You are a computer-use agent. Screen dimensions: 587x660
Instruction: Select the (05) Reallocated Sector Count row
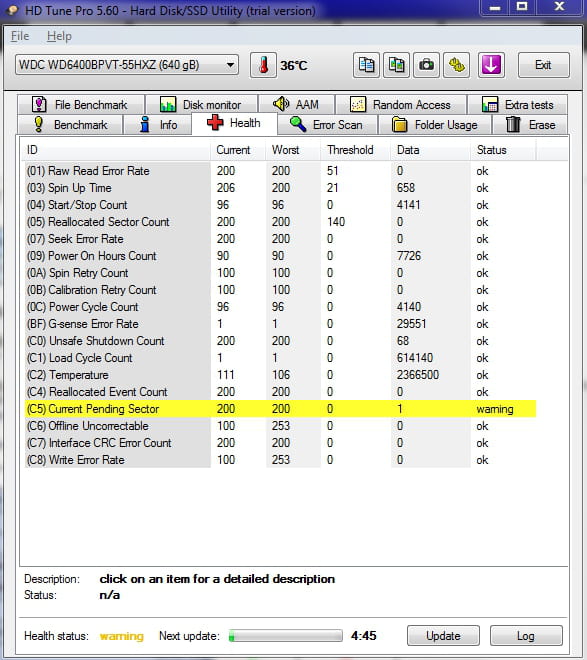pyautogui.click(x=280, y=222)
